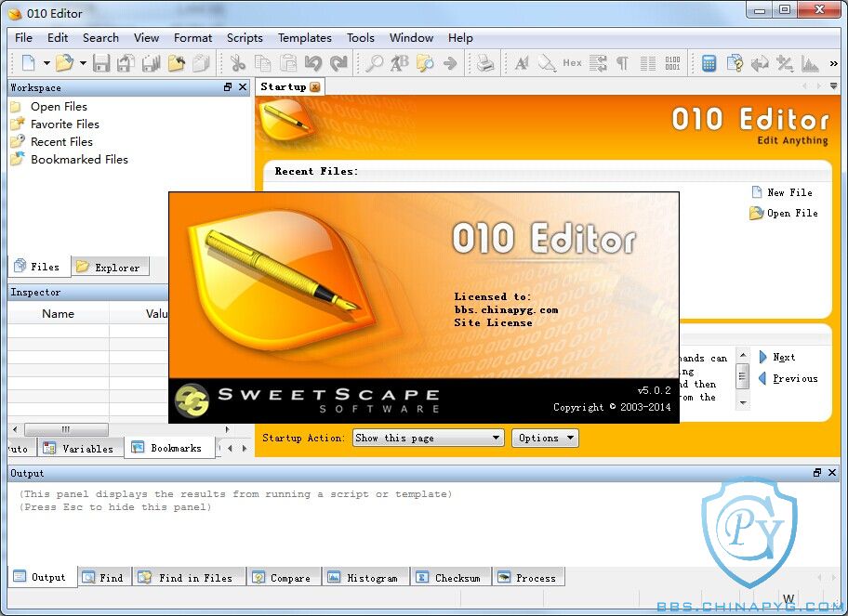Click the Inspector horizontal scrollbar thumb
848x616 pixels.
coord(66,429)
